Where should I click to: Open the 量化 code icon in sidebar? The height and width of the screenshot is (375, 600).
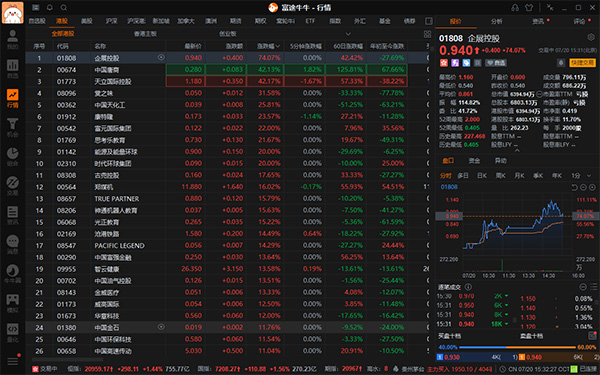coord(12,332)
